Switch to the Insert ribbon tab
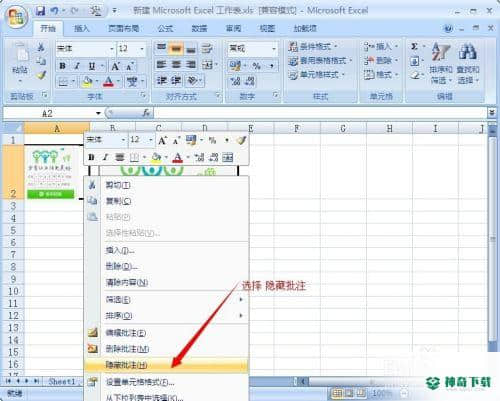500x401 pixels. tap(82, 29)
